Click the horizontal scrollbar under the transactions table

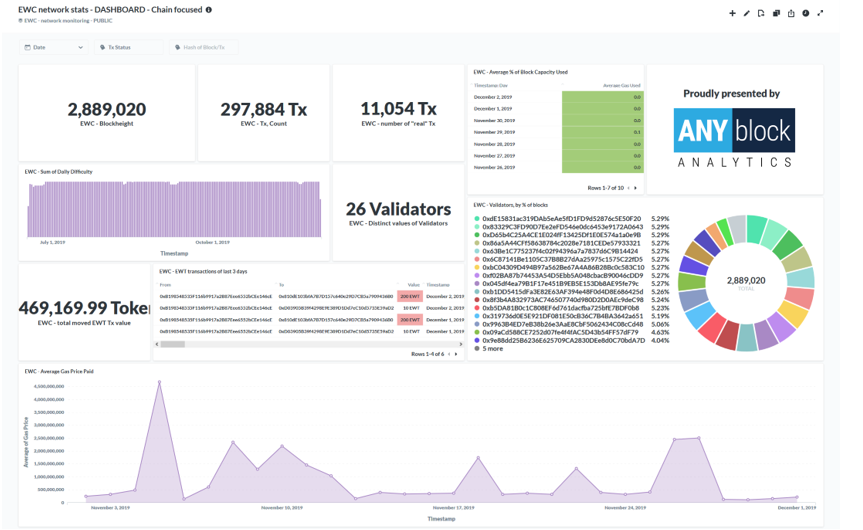[173, 344]
